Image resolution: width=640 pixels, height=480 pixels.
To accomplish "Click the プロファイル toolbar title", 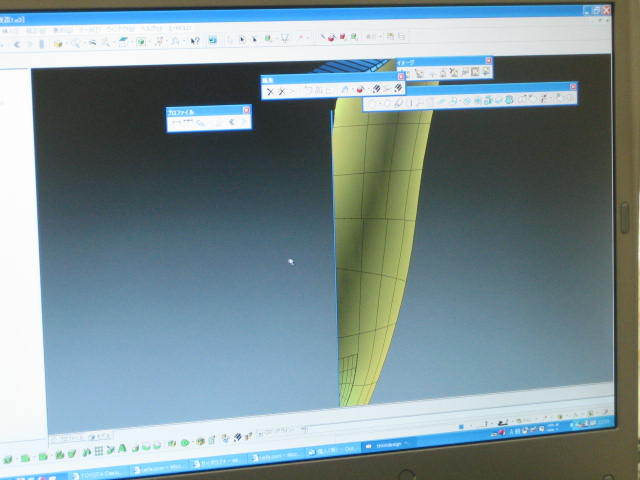I will pyautogui.click(x=181, y=112).
